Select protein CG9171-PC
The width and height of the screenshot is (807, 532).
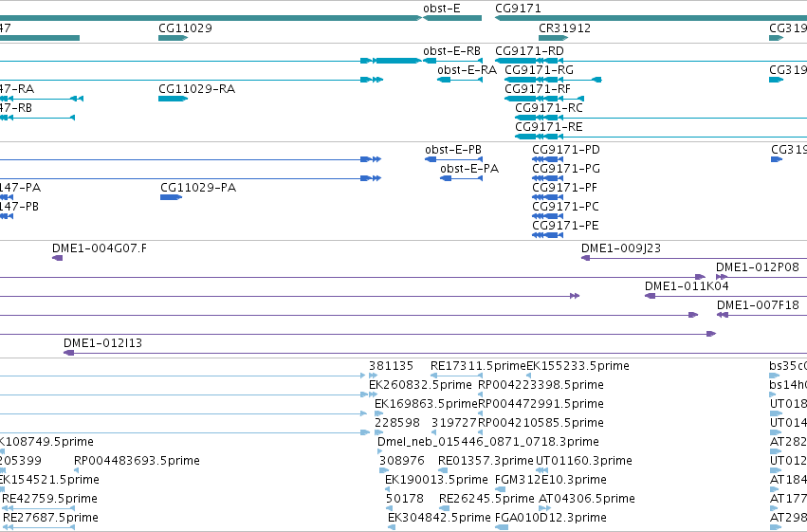click(x=547, y=216)
